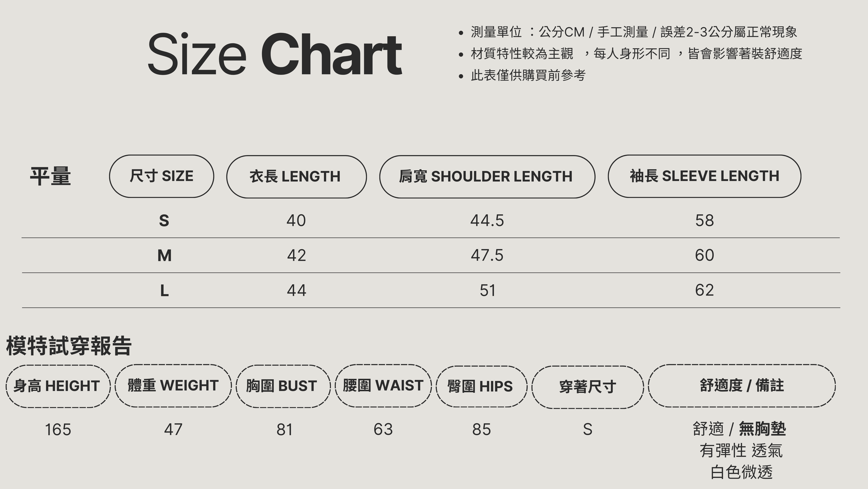Select the S size row label
Screen dimensions: 868x489
[164, 221]
